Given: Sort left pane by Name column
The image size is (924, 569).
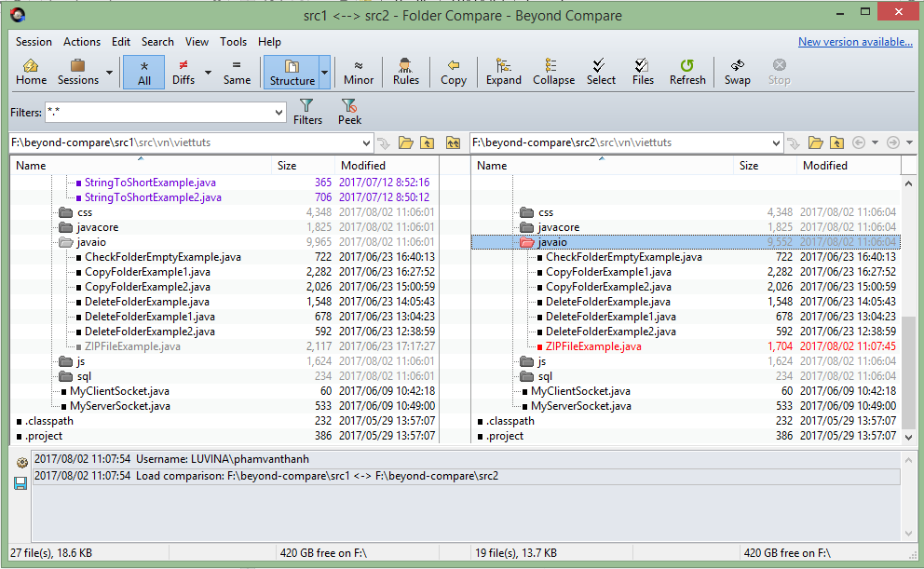Looking at the screenshot, I should pos(141,166).
